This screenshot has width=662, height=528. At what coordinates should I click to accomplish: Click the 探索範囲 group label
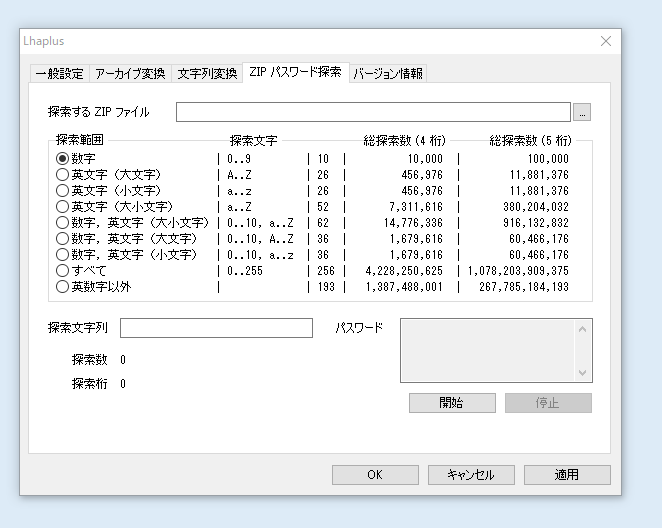pos(80,140)
